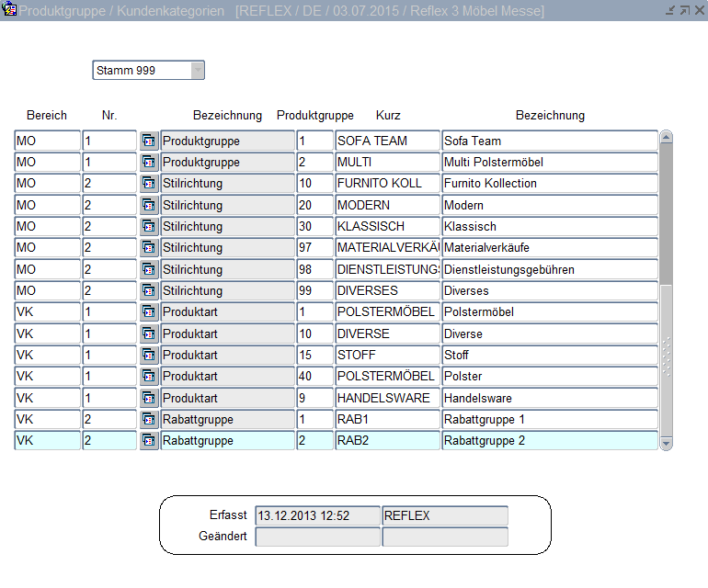Viewport: 708px width, 588px height.
Task: Click the Erfasst date field
Action: point(316,515)
